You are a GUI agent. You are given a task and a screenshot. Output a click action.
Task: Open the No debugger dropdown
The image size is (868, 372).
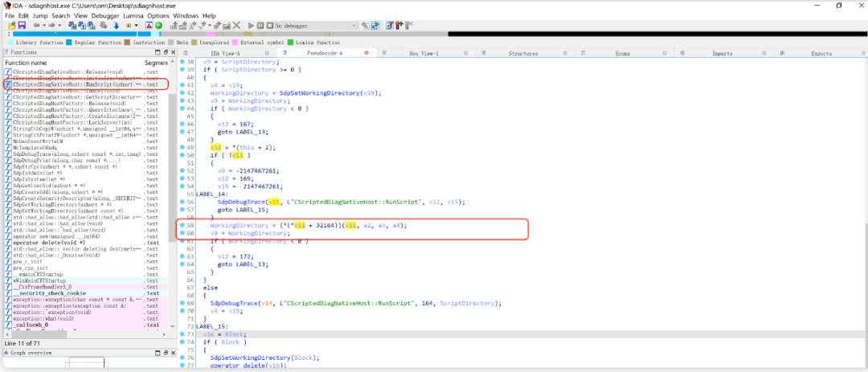point(316,26)
